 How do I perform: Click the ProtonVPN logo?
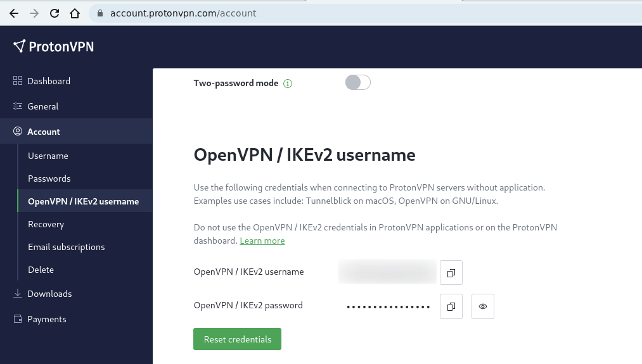coord(54,47)
